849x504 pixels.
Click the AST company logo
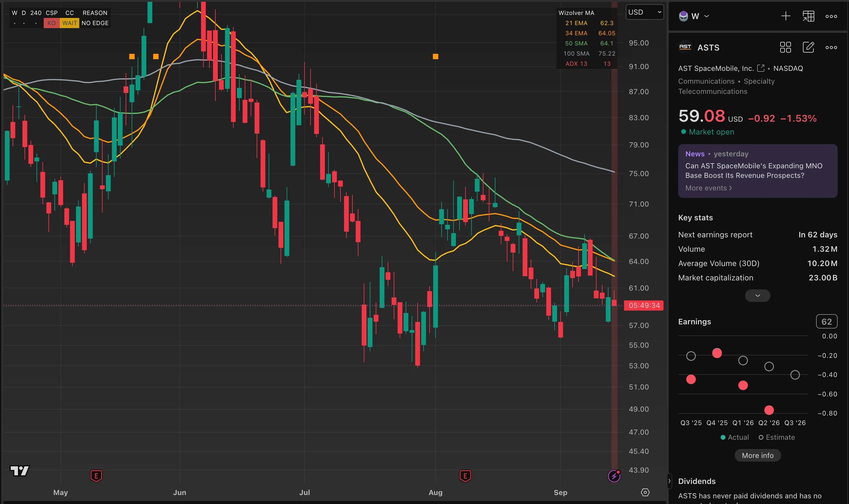point(685,47)
